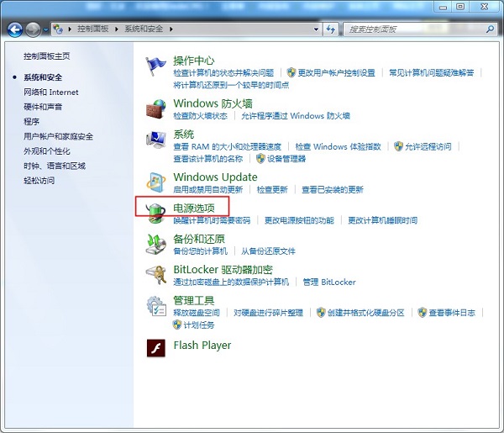The height and width of the screenshot is (433, 504).
Task: Go to 控制面板主页 in the sidebar
Action: click(47, 56)
